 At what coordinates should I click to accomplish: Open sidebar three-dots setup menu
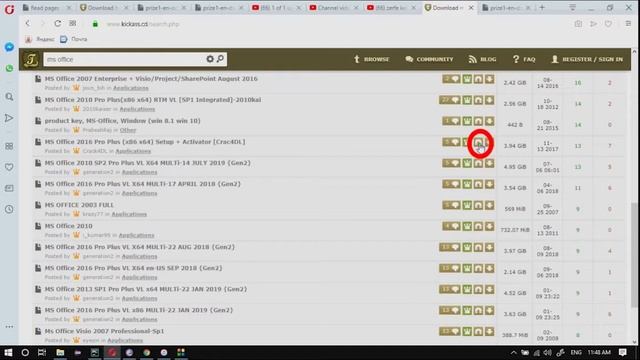click(9, 327)
